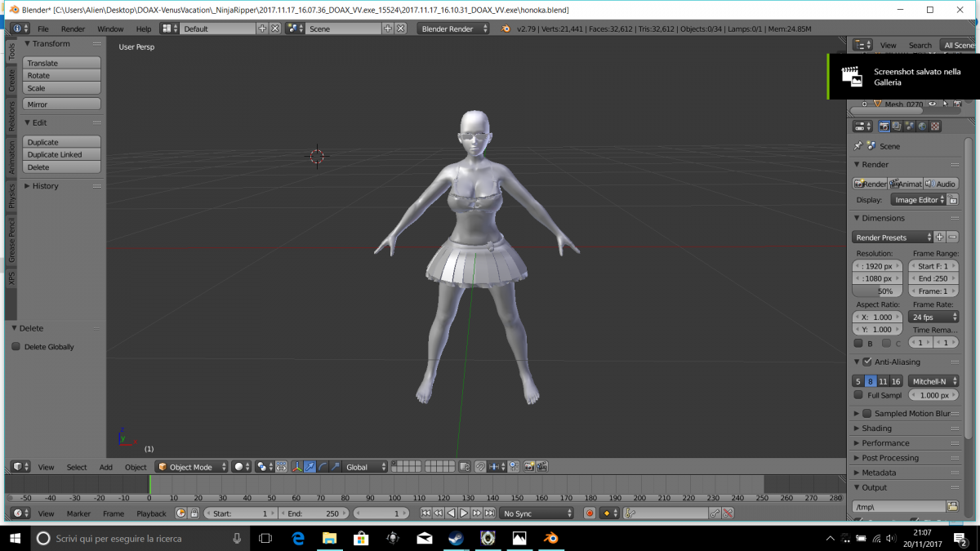The height and width of the screenshot is (551, 980).
Task: Open the 24 fps frame rate dropdown
Action: [x=933, y=317]
